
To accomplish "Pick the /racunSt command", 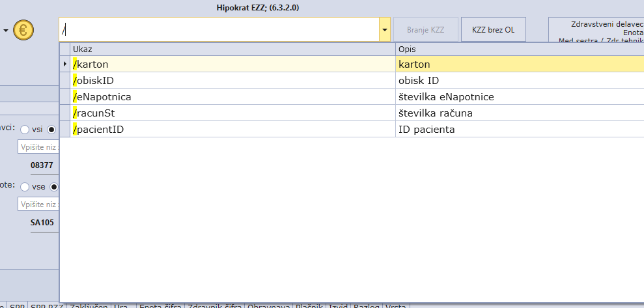I will click(233, 113).
